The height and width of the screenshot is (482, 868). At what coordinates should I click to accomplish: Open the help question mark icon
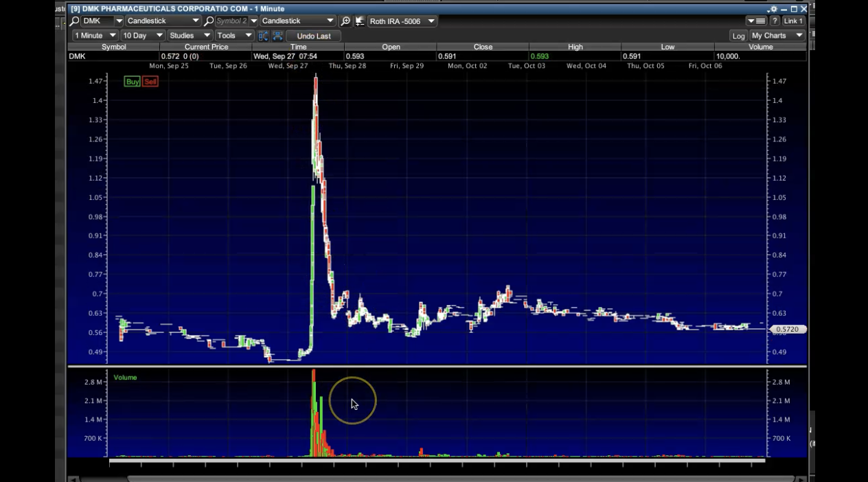click(x=775, y=21)
